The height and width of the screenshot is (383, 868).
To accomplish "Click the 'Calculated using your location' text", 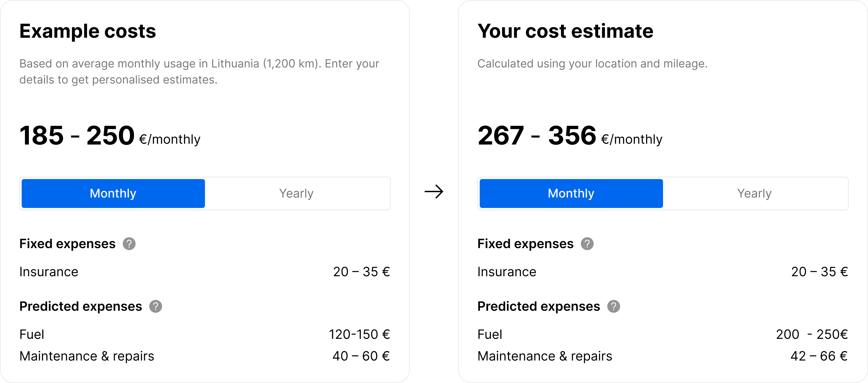I will (x=592, y=64).
